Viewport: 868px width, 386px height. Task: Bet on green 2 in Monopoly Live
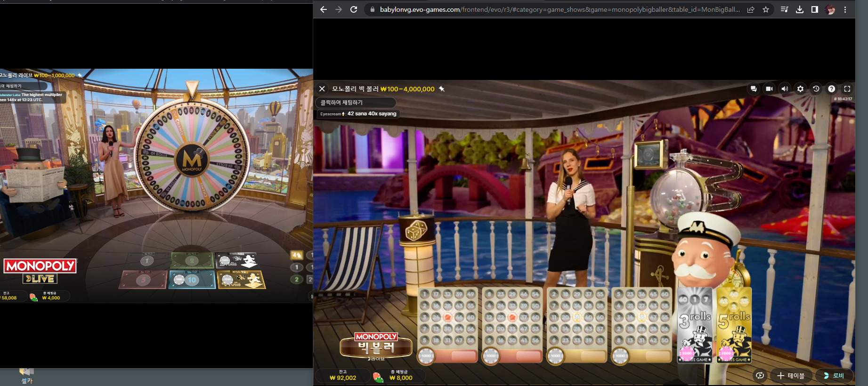(192, 260)
